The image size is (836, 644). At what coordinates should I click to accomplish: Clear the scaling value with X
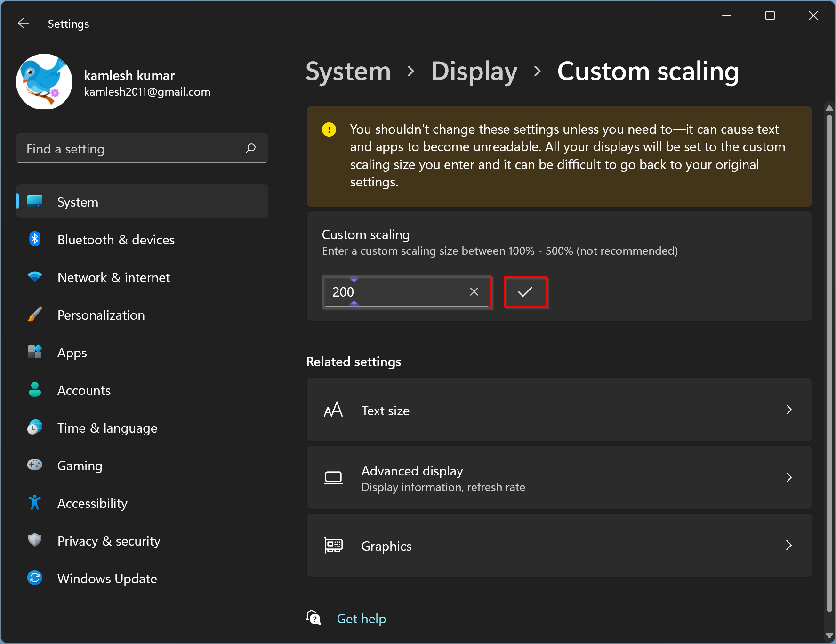(474, 292)
